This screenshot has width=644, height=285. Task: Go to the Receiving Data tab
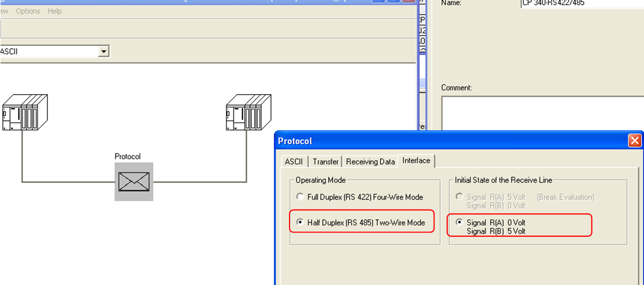[370, 162]
